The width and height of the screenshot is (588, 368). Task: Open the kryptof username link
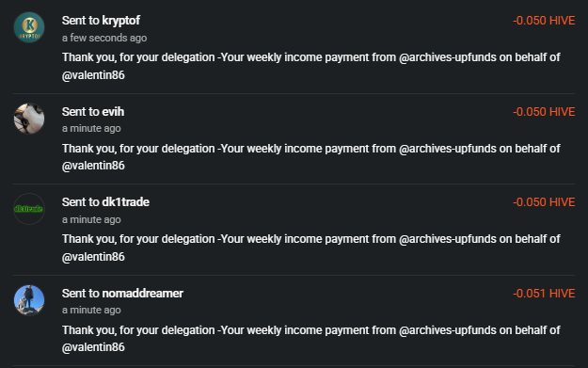coord(121,21)
